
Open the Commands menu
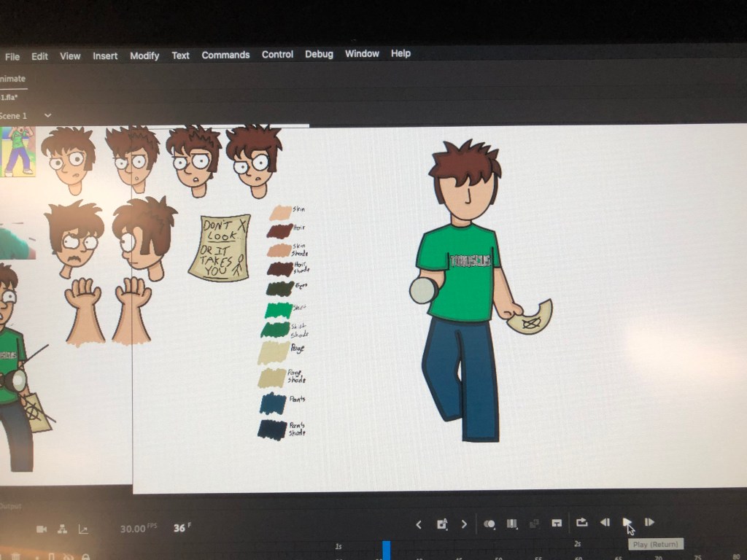pyautogui.click(x=225, y=55)
